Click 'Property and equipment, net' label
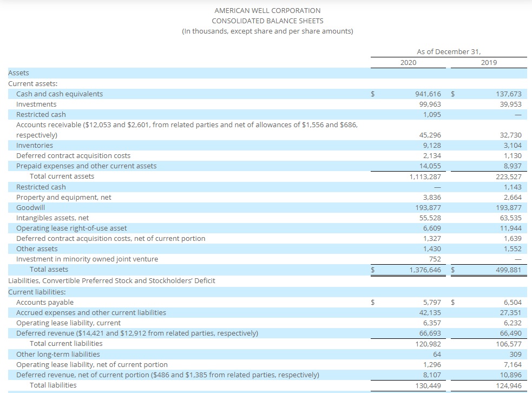Viewport: 532px width, 393px height. pyautogui.click(x=64, y=198)
